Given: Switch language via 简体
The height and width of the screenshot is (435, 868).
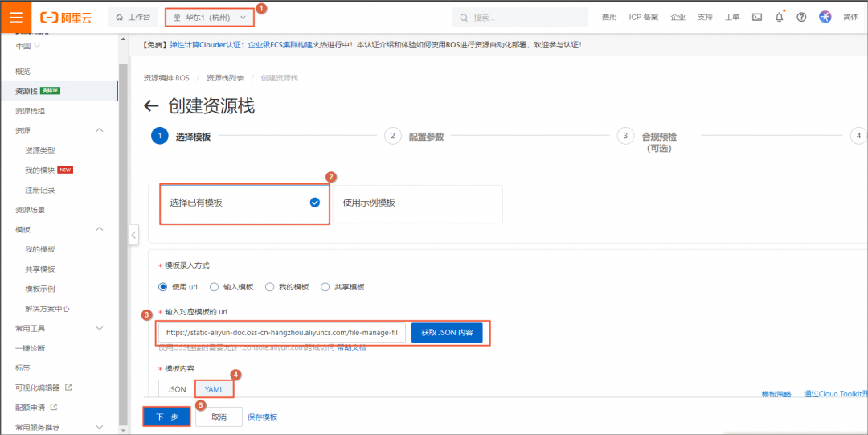Looking at the screenshot, I should point(851,18).
